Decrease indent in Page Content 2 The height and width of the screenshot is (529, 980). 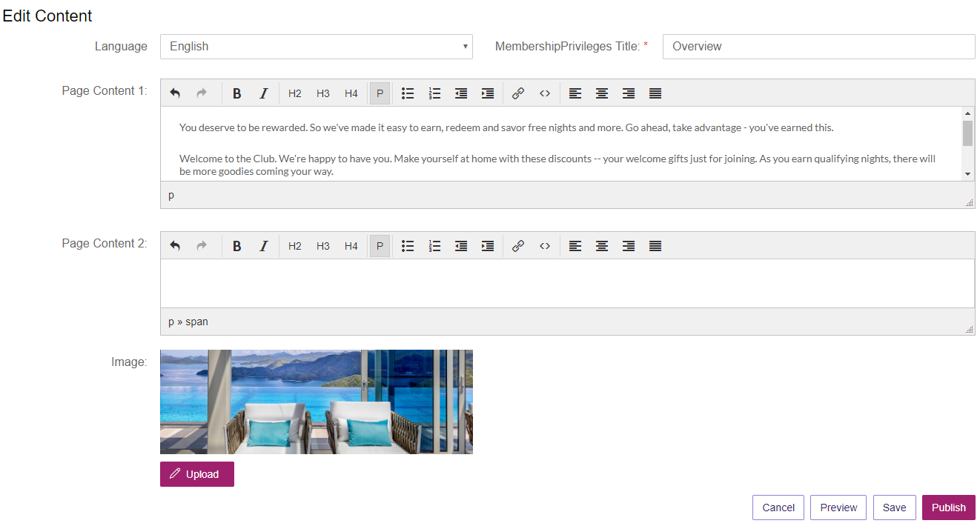tap(461, 246)
